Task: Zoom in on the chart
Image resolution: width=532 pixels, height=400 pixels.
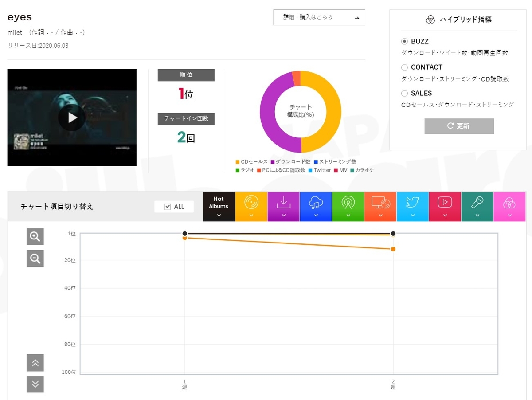Action: coord(35,237)
